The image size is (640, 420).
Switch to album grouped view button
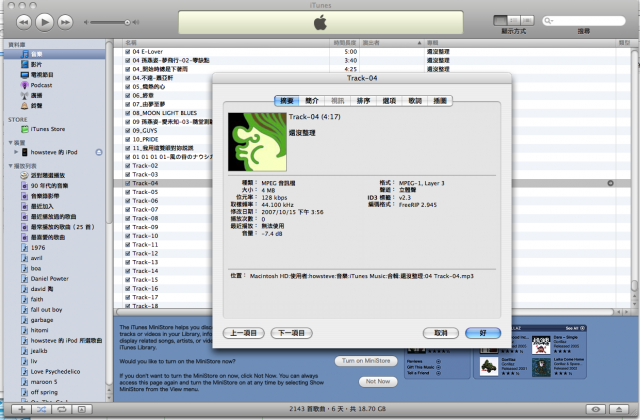click(x=513, y=20)
